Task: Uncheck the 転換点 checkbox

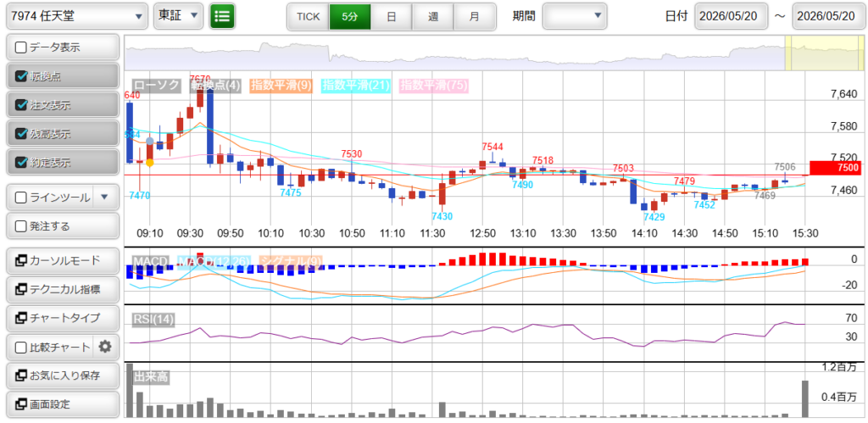Action: [x=21, y=76]
